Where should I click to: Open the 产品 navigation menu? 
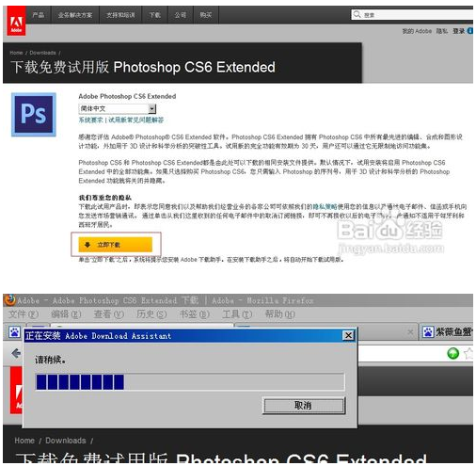[x=39, y=15]
